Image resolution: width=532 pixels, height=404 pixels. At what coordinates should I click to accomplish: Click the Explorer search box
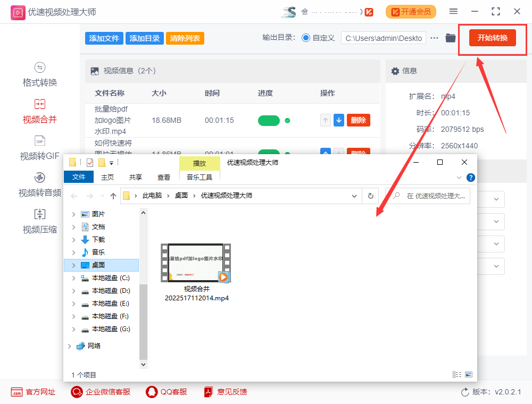point(428,196)
